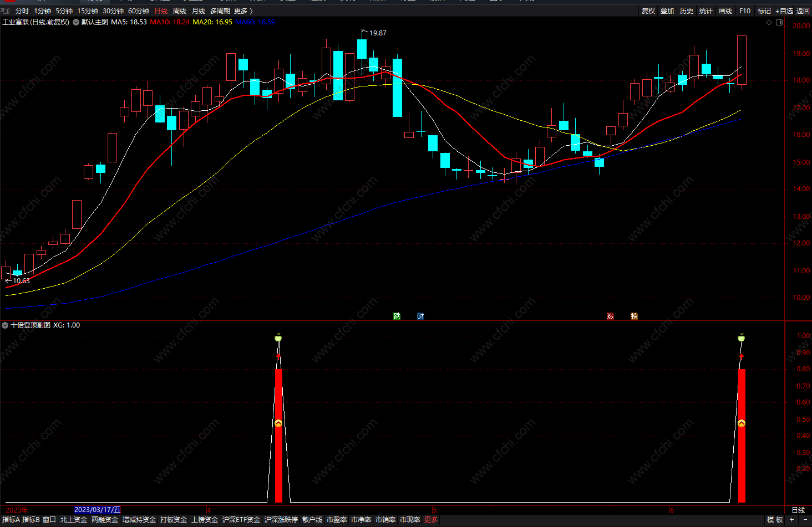Click the yellow chevron badge on the rightmost red bar
812x527 pixels.
coord(742,423)
